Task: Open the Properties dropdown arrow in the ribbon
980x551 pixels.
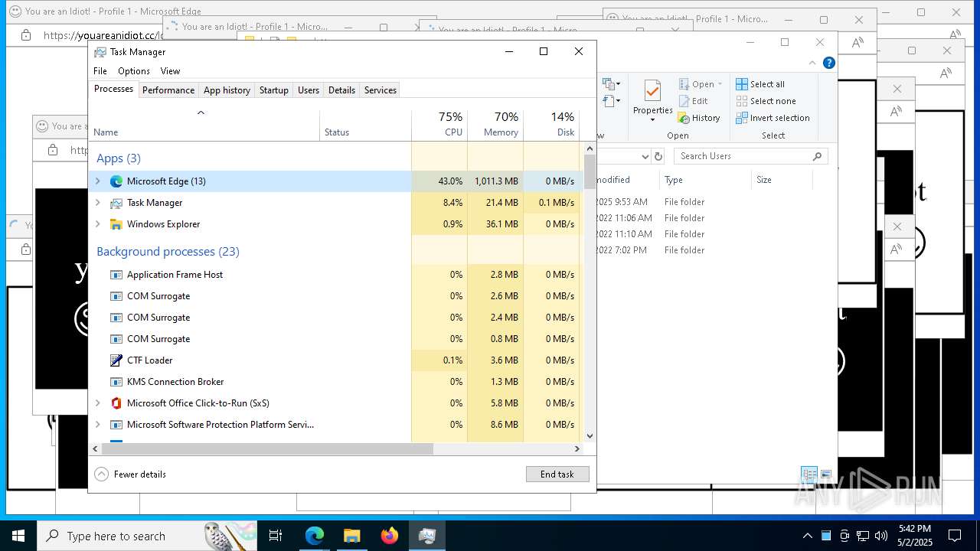Action: pos(652,120)
